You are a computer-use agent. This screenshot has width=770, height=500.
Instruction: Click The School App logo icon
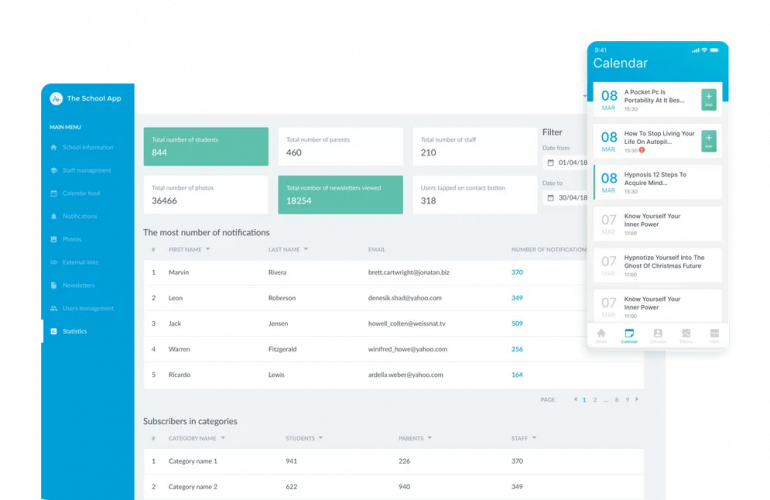pyautogui.click(x=56, y=99)
